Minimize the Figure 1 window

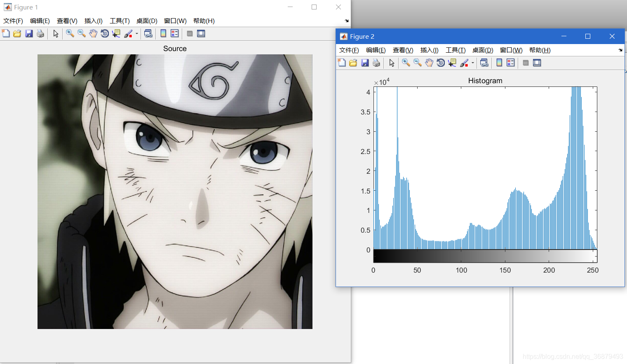[x=290, y=7]
